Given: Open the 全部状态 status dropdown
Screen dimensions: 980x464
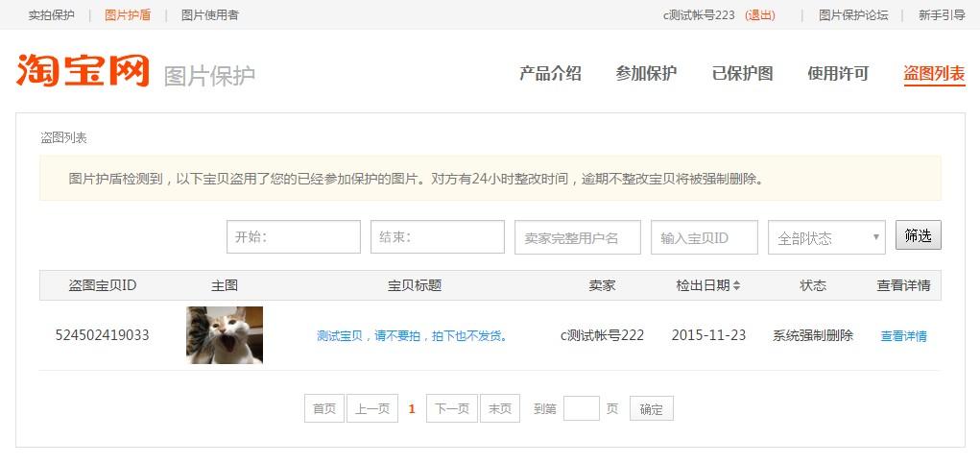Looking at the screenshot, I should tap(825, 238).
